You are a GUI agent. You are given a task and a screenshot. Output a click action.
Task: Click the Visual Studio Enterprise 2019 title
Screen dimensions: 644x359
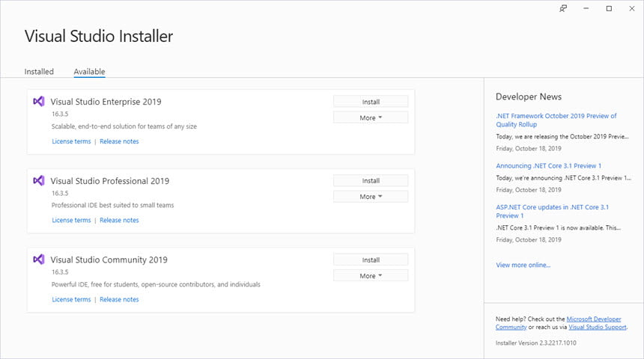point(106,101)
